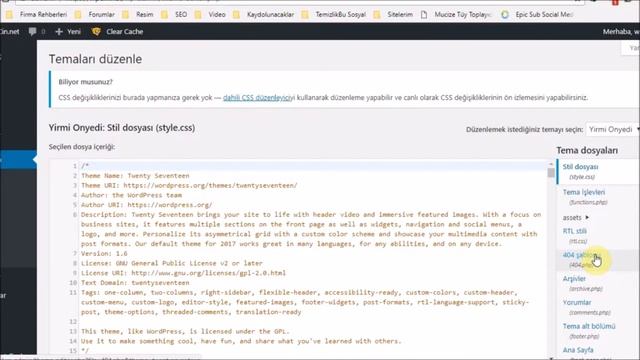Click the Temaları düzenle page heading
This screenshot has height=360, width=640.
96,59
